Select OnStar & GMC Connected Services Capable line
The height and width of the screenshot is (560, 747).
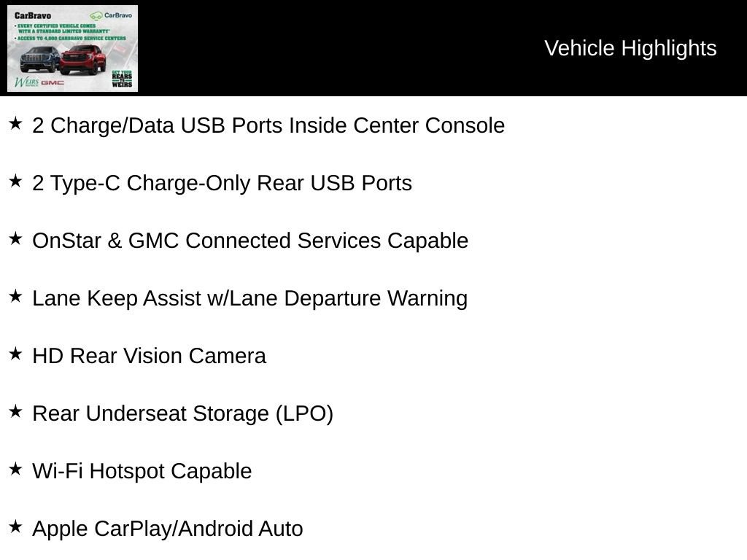[x=250, y=241]
